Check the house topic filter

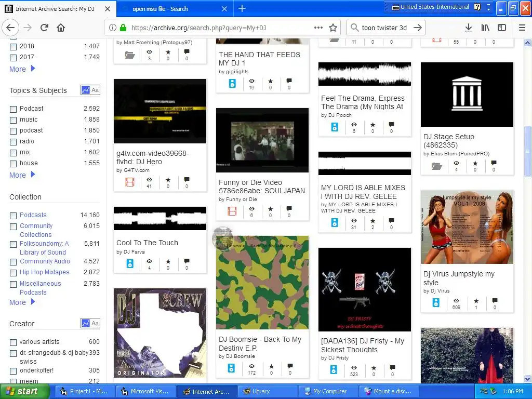tap(13, 164)
